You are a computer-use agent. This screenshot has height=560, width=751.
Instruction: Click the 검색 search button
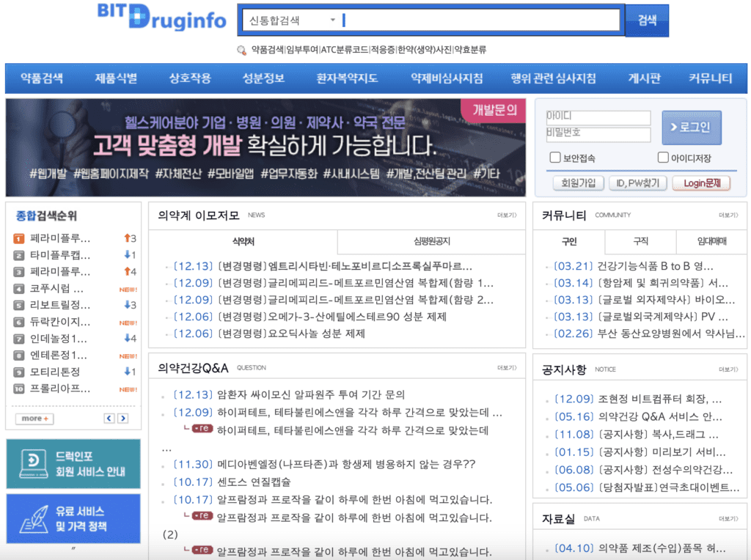647,20
